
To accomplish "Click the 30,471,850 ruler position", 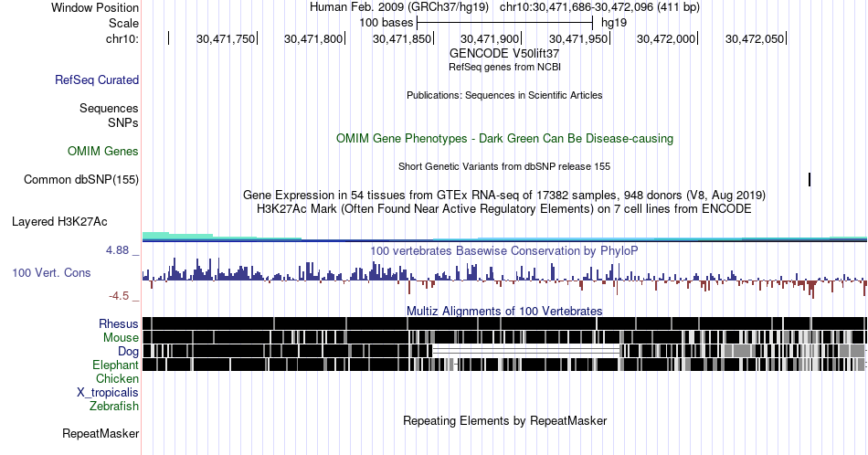I will pos(402,38).
